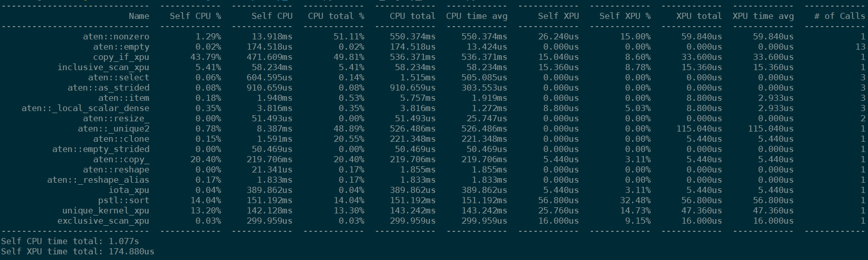Click the 43.79% Self CPU value

[208, 57]
